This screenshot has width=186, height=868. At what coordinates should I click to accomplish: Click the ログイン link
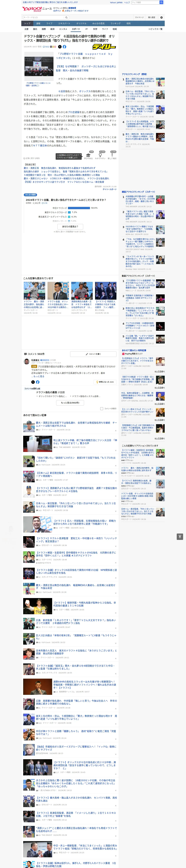pos(57,11)
